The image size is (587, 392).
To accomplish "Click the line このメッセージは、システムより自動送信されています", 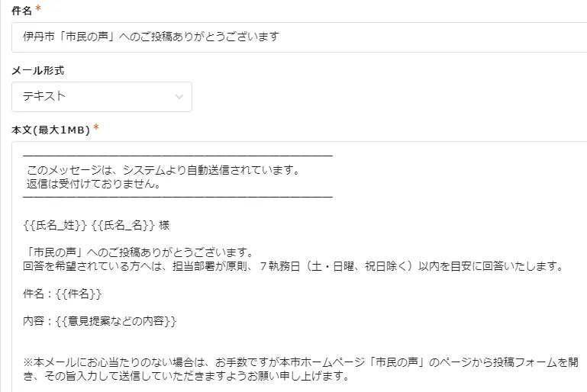I will 163,170.
